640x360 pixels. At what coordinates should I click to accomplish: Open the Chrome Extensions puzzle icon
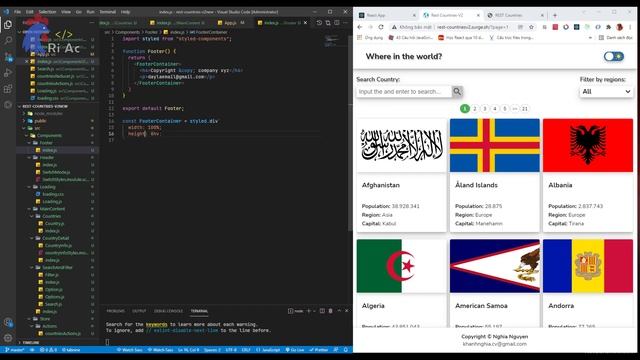tap(609, 27)
